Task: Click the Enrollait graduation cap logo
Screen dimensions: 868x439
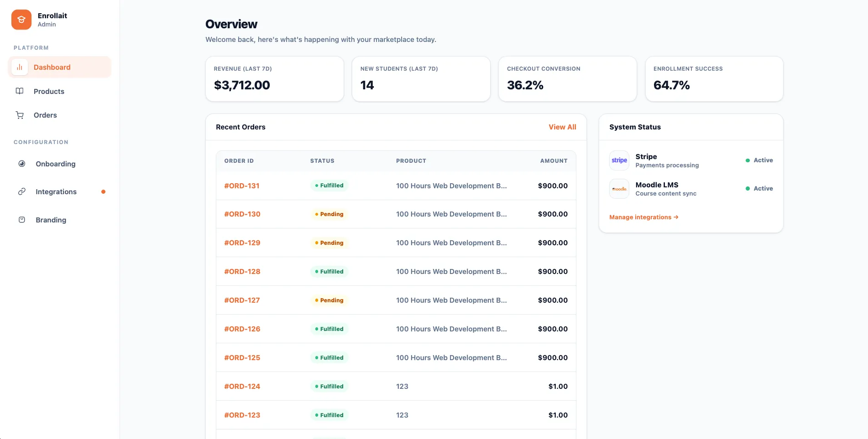Action: (x=21, y=20)
